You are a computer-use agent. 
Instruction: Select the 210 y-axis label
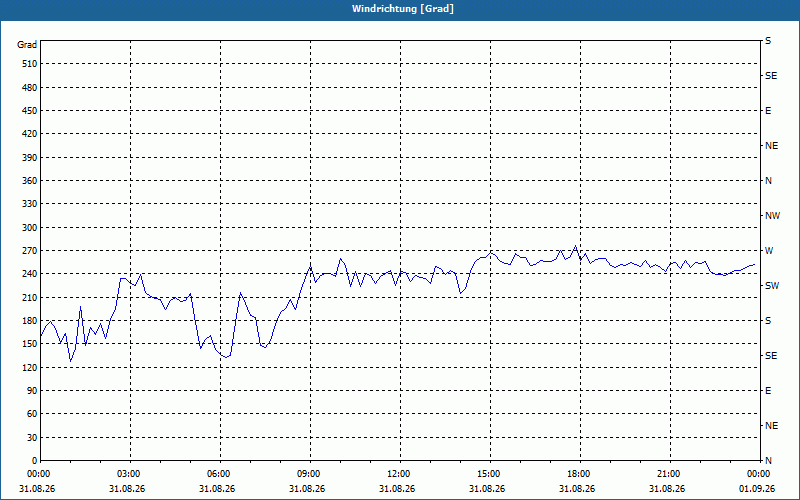tap(29, 297)
